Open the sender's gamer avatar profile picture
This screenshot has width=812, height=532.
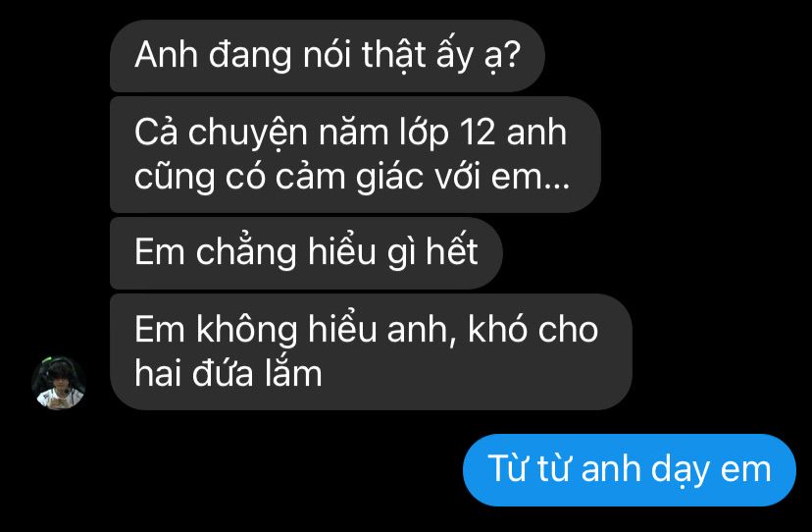point(59,383)
